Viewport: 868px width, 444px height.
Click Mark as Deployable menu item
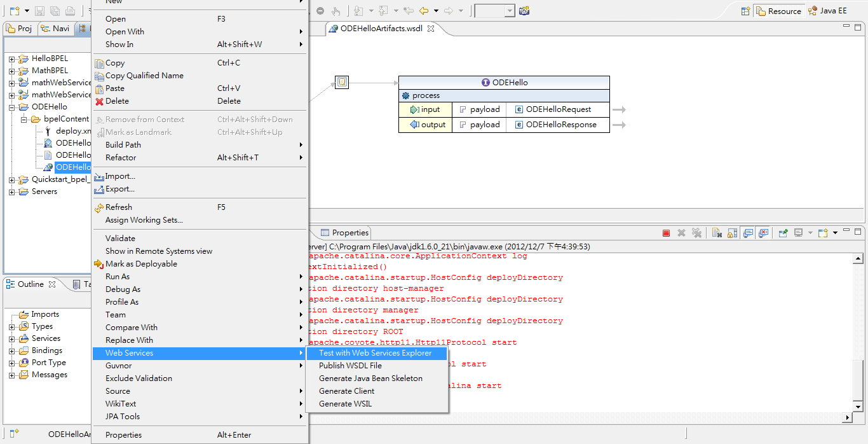[x=200, y=264]
